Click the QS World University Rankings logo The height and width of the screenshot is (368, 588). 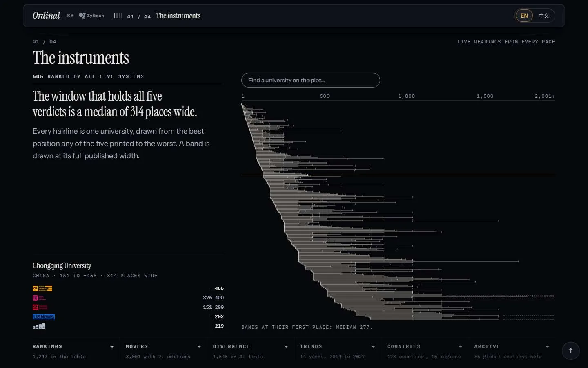tap(42, 288)
